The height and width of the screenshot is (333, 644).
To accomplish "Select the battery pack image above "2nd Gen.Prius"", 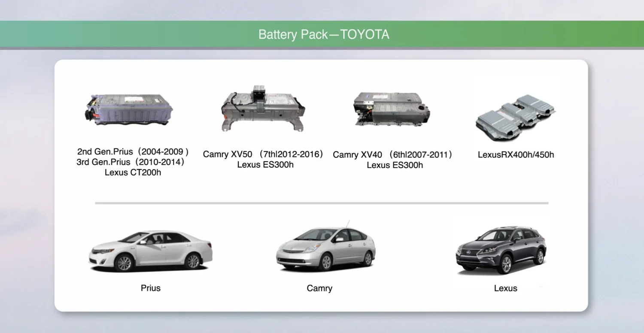I will tap(129, 110).
